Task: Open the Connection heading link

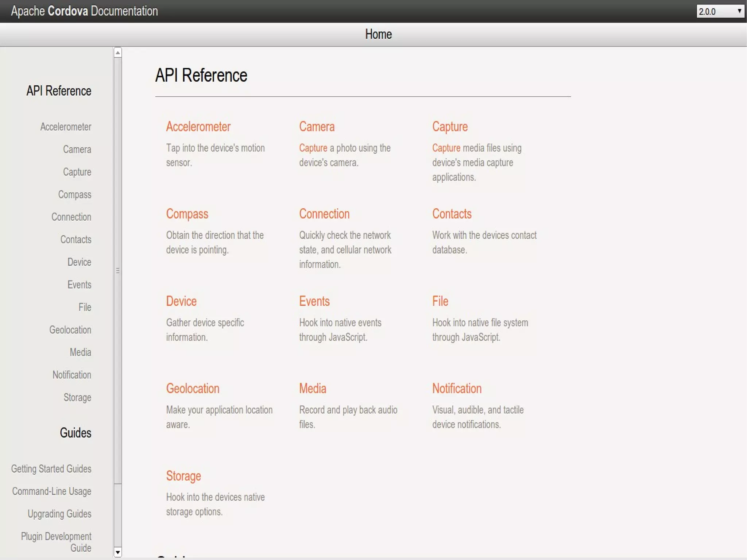Action: (x=324, y=214)
